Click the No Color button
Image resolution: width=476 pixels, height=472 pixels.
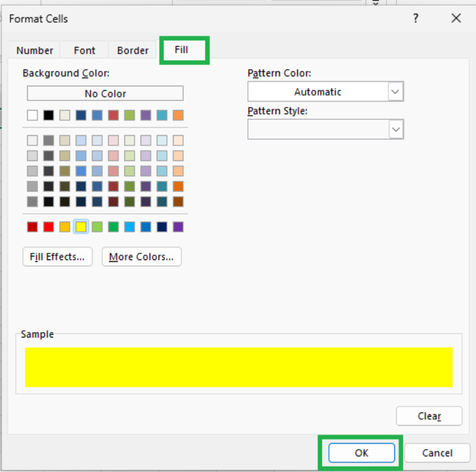tap(105, 93)
